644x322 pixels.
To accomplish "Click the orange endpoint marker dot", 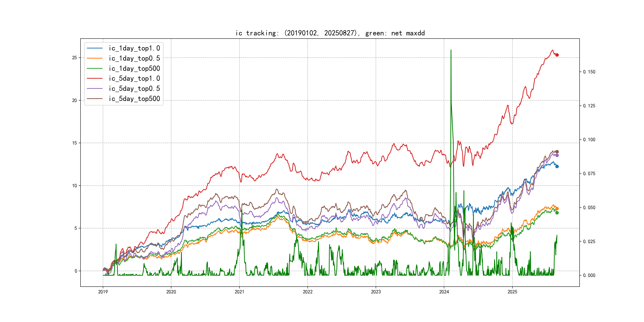I will pos(557,209).
